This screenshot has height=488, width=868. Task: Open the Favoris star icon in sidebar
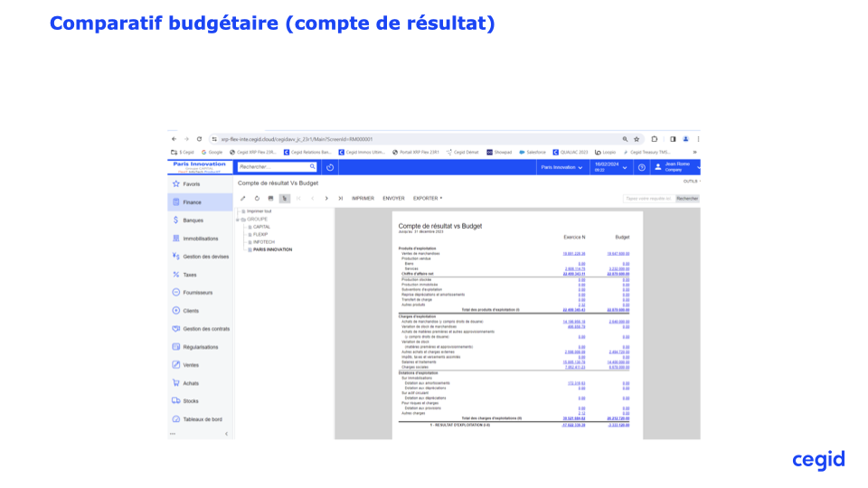coord(175,183)
